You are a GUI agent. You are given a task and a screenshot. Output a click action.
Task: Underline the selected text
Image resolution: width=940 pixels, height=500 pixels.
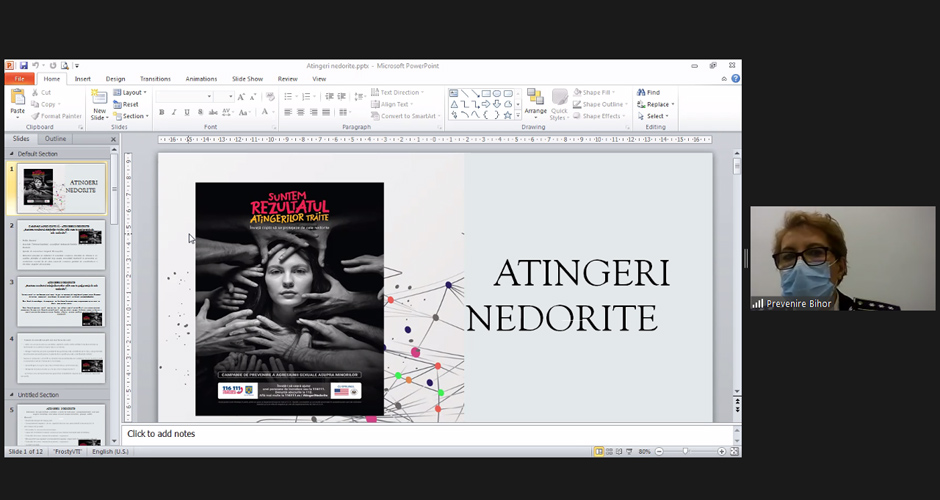point(187,112)
